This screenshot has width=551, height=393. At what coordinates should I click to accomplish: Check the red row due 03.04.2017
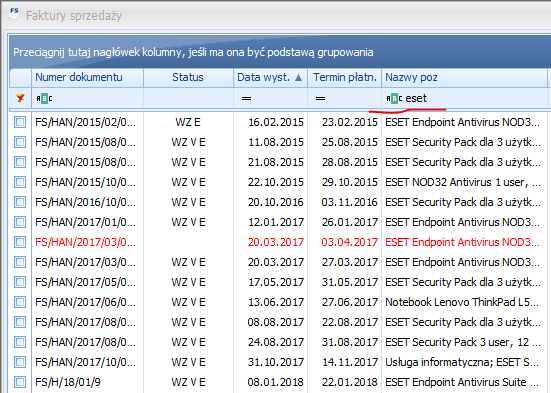(x=20, y=242)
